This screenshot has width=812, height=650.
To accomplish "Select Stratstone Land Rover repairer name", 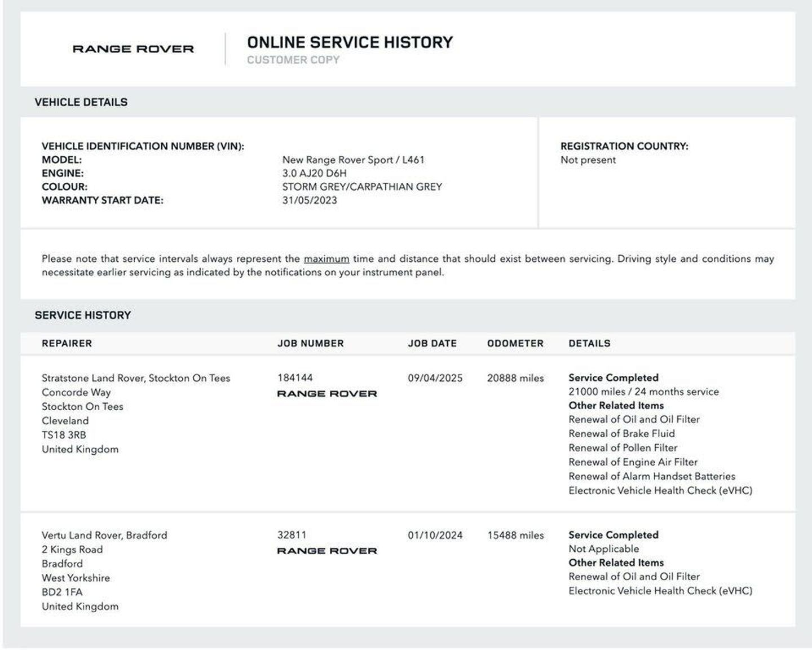I will point(136,378).
